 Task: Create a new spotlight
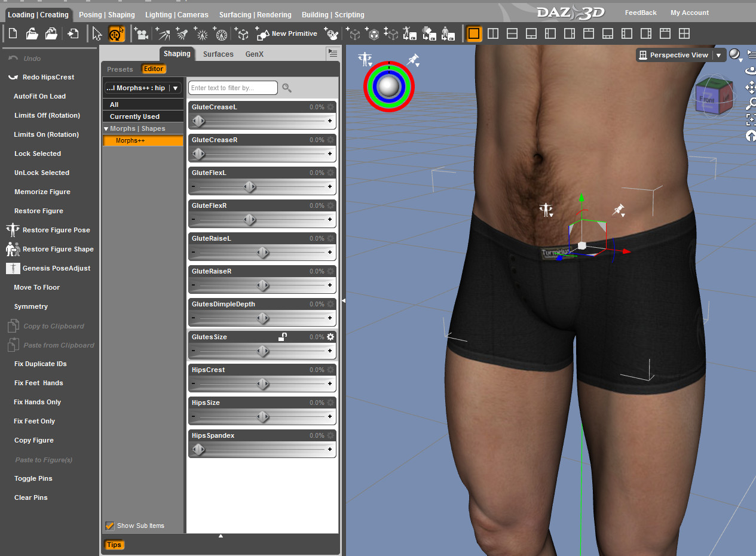click(182, 33)
